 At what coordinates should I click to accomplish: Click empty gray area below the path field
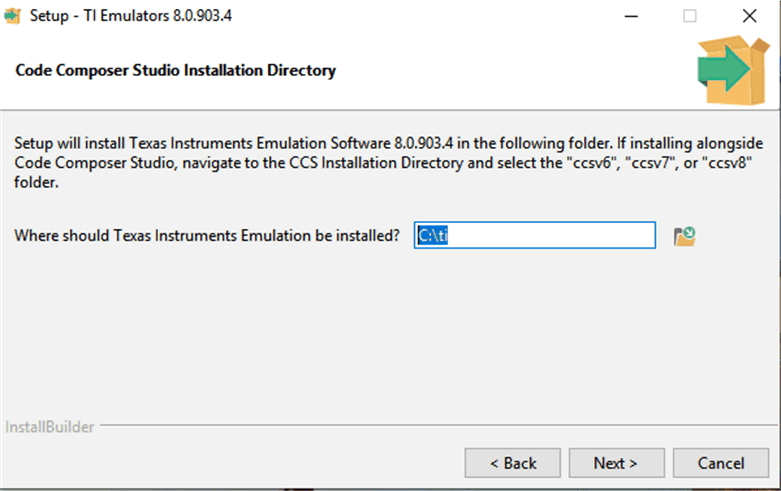pyautogui.click(x=400, y=330)
